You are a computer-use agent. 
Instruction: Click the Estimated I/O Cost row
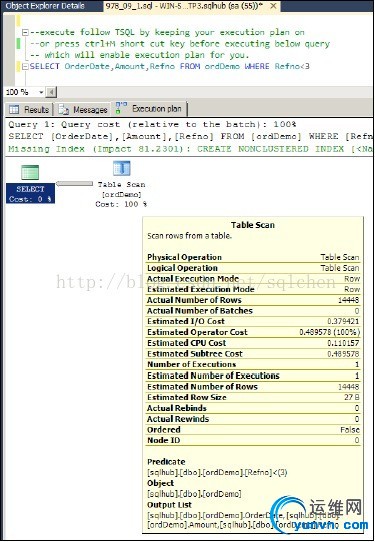click(x=253, y=321)
